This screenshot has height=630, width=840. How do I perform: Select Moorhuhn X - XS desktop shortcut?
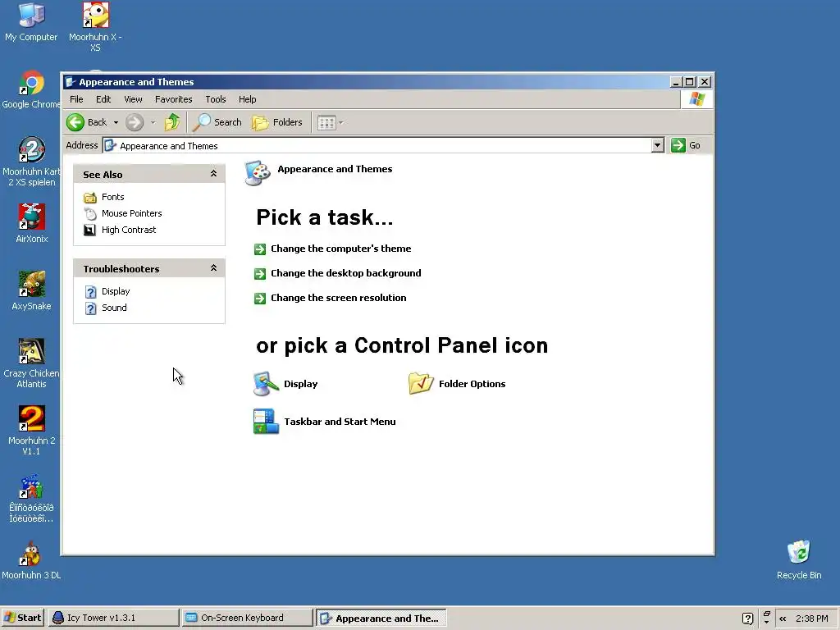(95, 27)
